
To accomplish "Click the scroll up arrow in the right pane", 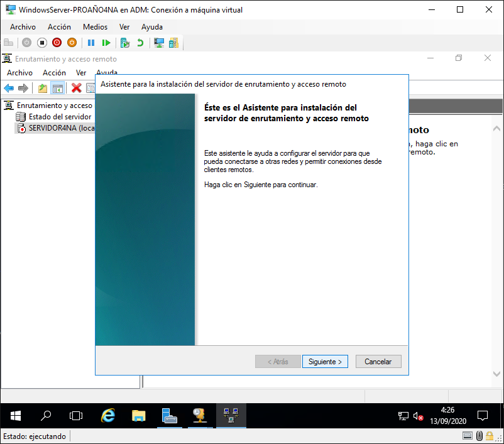I will point(496,129).
